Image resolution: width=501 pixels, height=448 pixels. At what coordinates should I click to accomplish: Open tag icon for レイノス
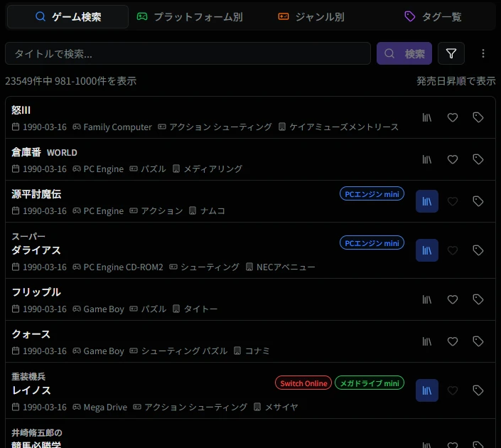pyautogui.click(x=478, y=390)
